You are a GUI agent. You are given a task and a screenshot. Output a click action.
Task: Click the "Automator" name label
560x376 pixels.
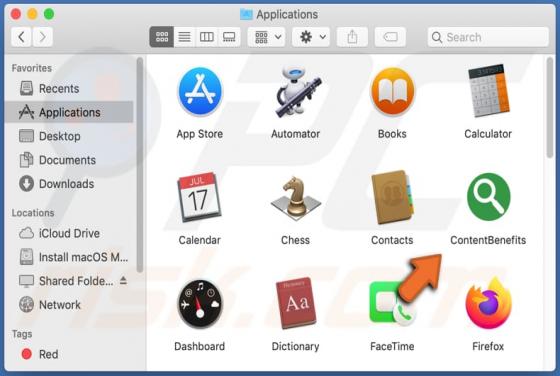(x=295, y=134)
